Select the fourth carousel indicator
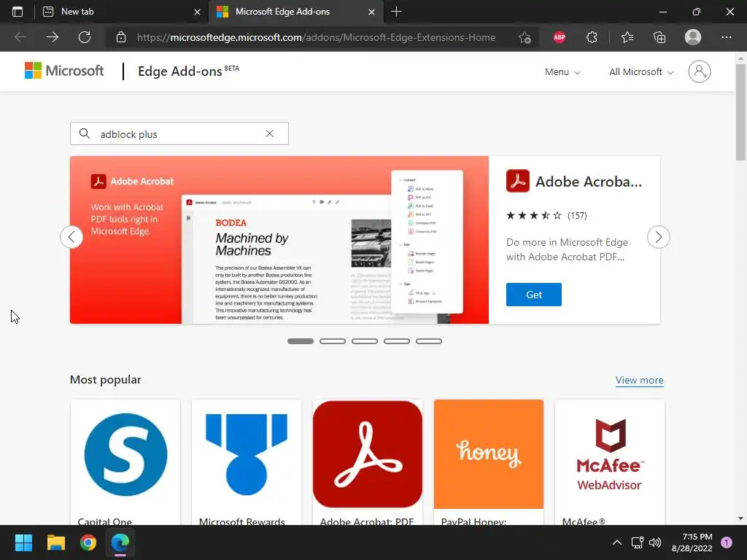This screenshot has height=560, width=747. [x=397, y=341]
